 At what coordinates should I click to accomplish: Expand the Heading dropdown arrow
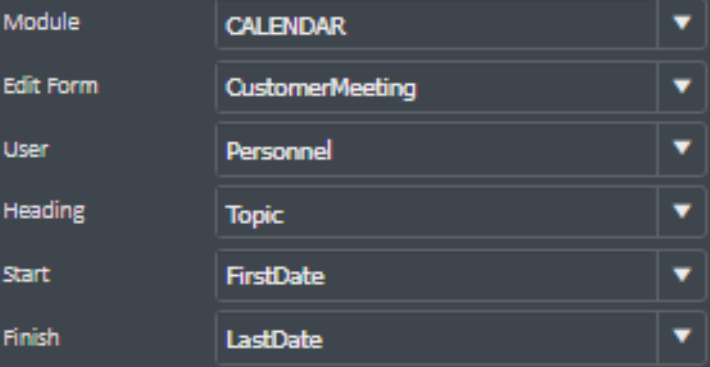pyautogui.click(x=681, y=211)
